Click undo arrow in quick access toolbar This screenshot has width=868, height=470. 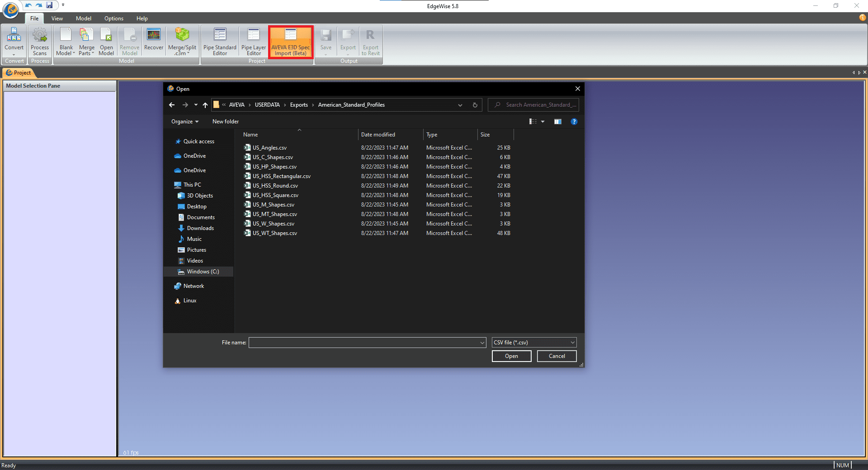pos(28,5)
